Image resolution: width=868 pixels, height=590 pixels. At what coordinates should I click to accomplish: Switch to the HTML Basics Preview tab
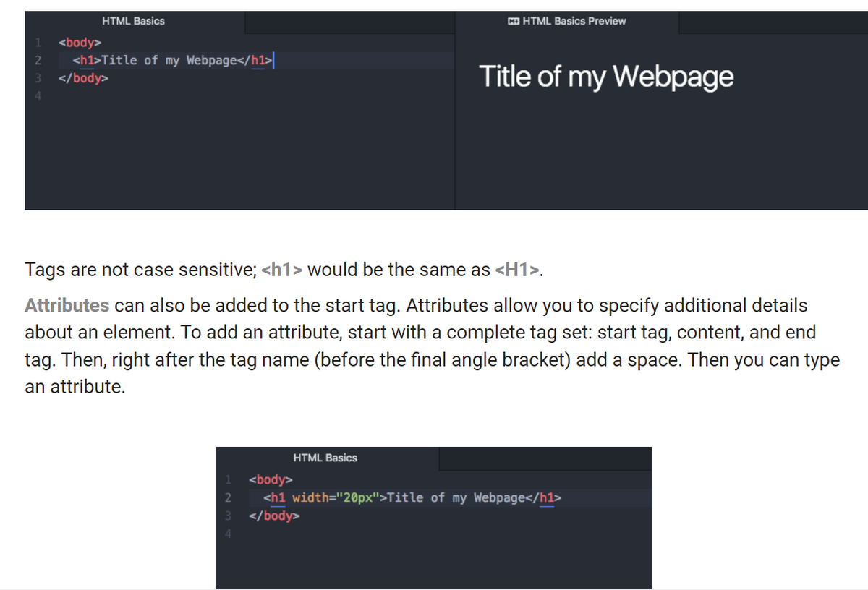click(x=573, y=21)
